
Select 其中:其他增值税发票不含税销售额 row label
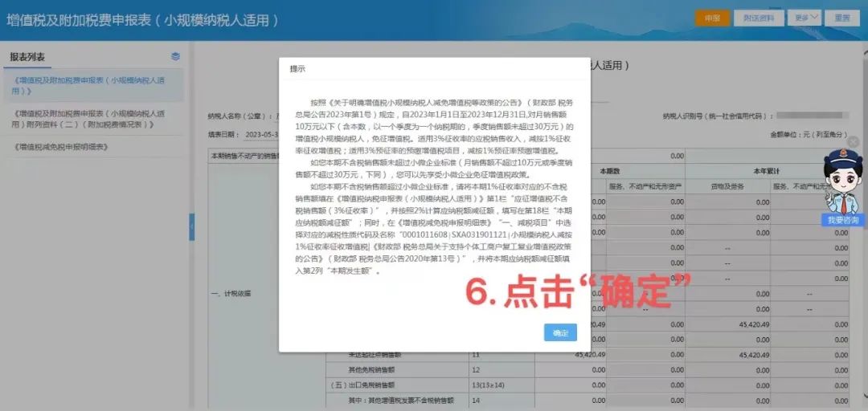point(400,400)
